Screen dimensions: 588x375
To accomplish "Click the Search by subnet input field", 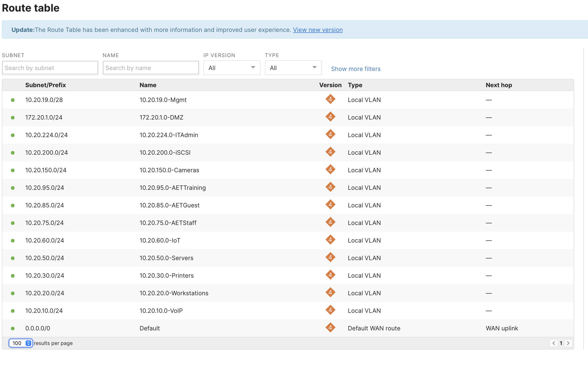I will 50,68.
